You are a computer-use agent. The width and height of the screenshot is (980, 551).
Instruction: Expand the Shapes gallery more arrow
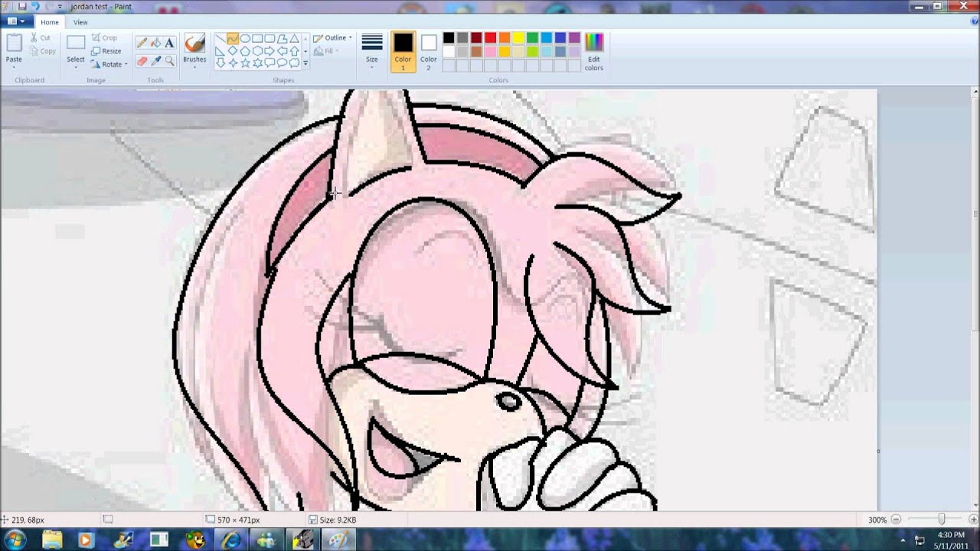coord(305,64)
